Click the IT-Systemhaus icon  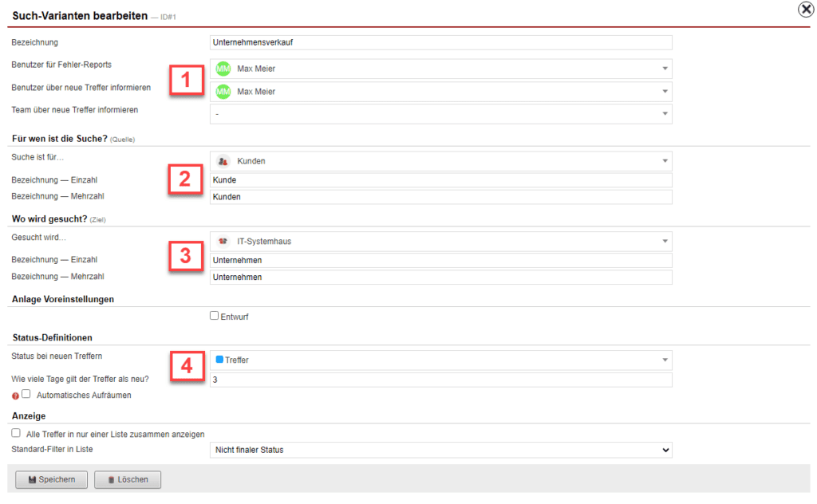pos(223,241)
